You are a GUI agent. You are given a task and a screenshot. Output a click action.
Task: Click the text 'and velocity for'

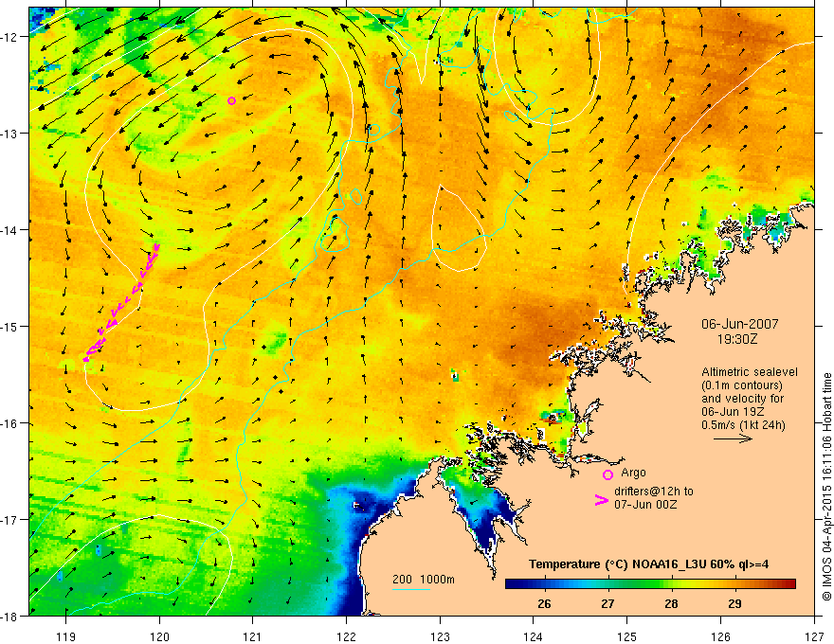coord(742,399)
